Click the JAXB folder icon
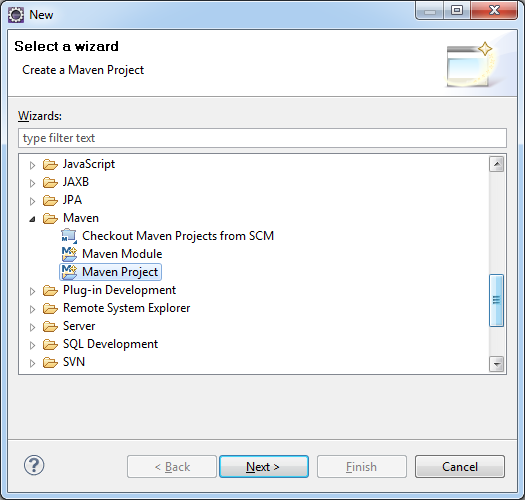This screenshot has height=500, width=525. pyautogui.click(x=50, y=183)
